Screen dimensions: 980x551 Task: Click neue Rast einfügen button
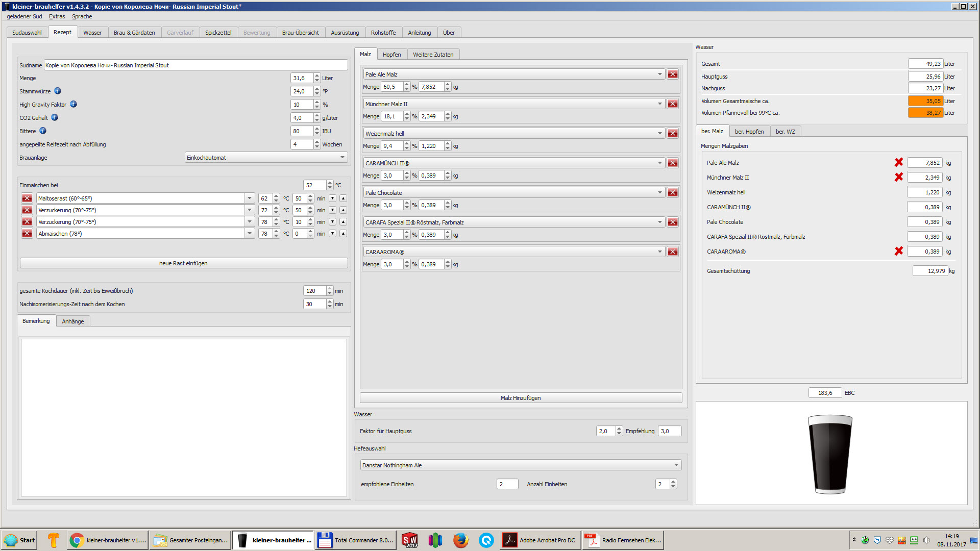click(183, 263)
